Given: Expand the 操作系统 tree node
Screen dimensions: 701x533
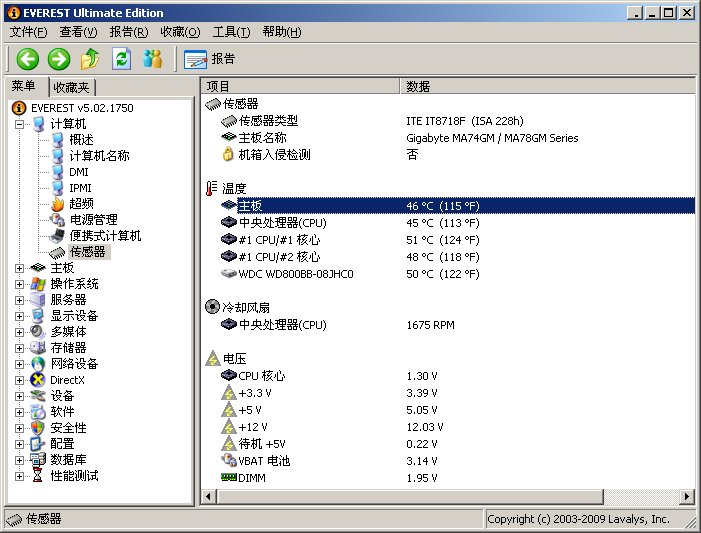Looking at the screenshot, I should (x=19, y=284).
